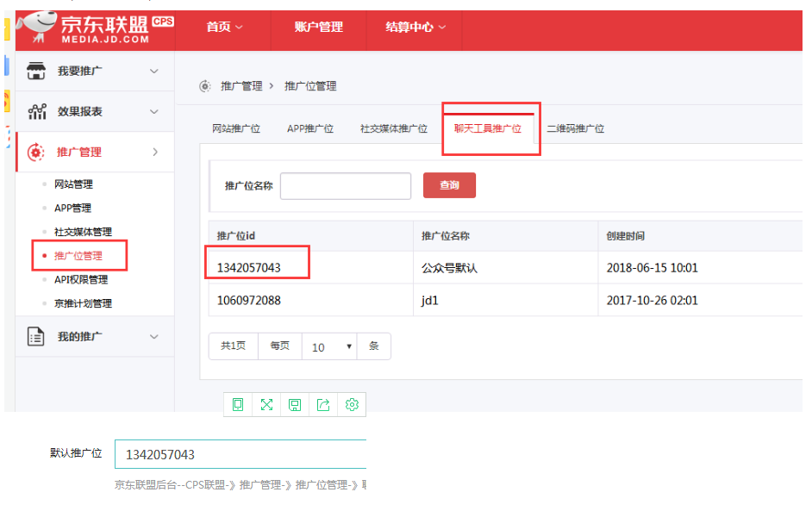Click the 我要推广 sidebar label
Image resolution: width=812 pixels, height=511 pixels.
[x=80, y=71]
